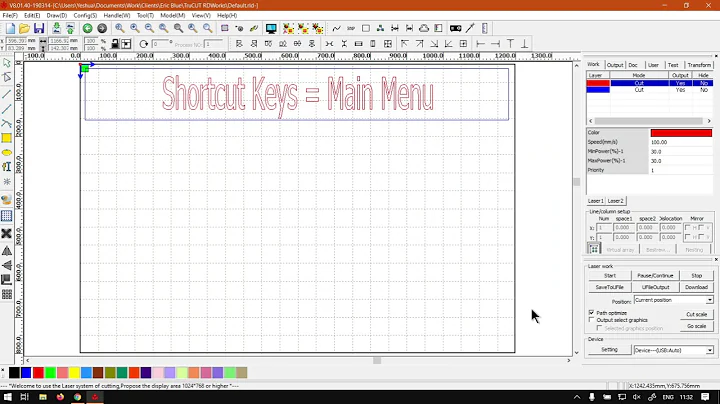The height and width of the screenshot is (404, 720).
Task: Click the Array grid tool icon
Action: tap(6, 294)
